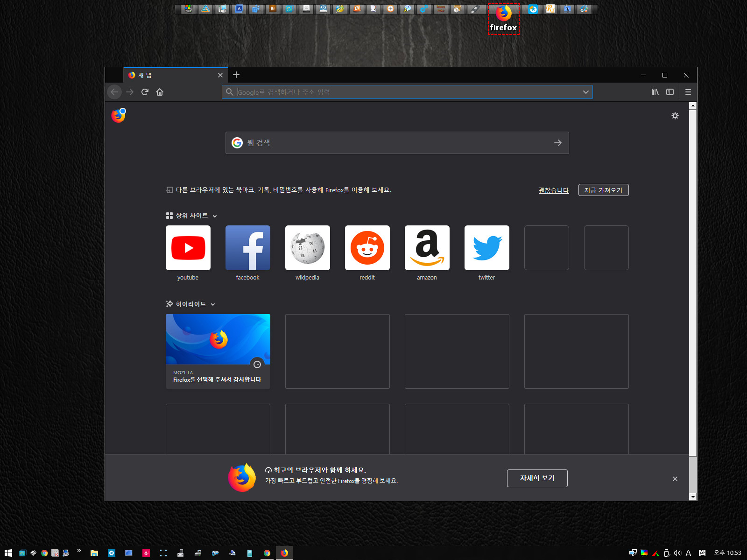The height and width of the screenshot is (560, 747).
Task: Open the Windows Start menu
Action: point(8,553)
